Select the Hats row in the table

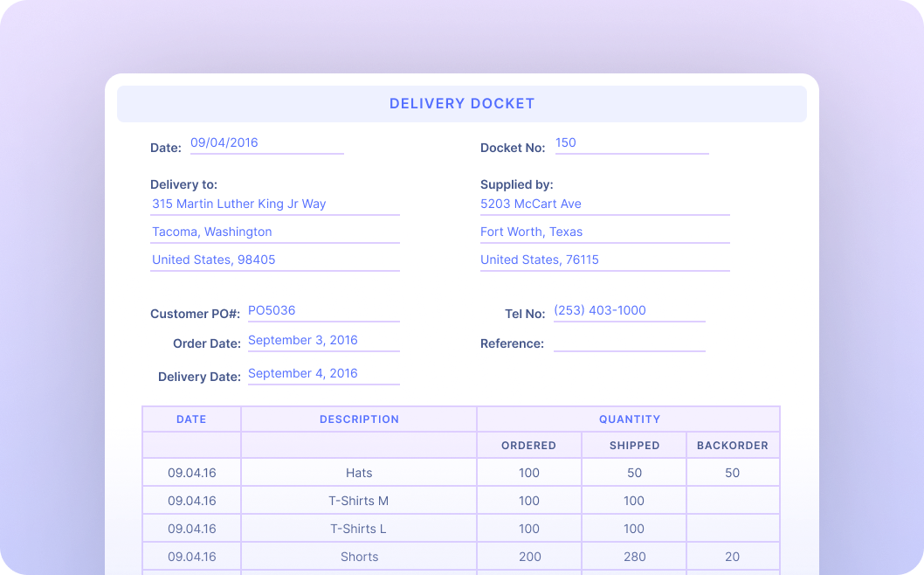[x=359, y=473]
